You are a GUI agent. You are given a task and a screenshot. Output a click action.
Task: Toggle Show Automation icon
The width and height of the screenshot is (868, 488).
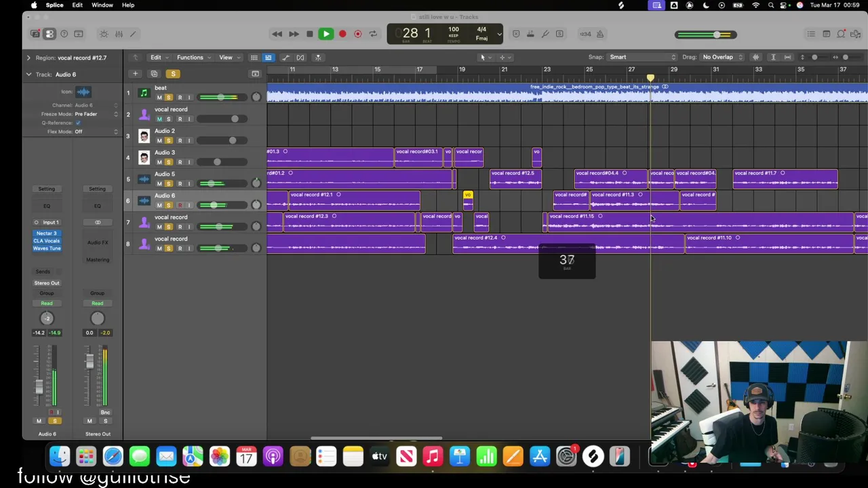click(x=285, y=58)
